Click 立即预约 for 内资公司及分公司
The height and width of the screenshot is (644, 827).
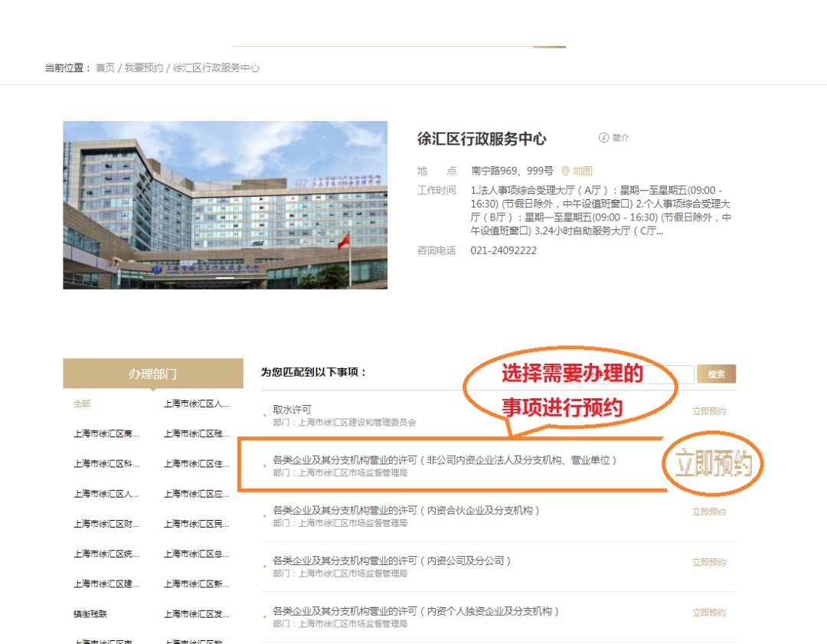(709, 562)
